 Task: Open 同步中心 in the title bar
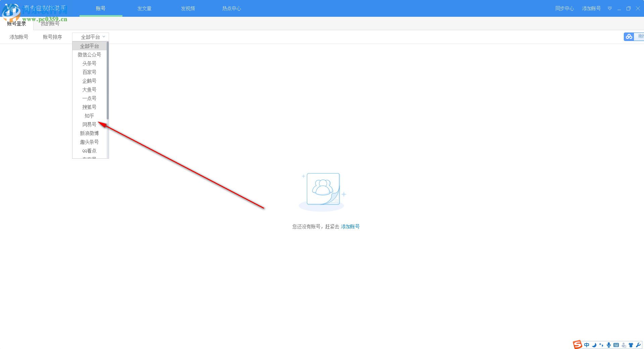(565, 8)
